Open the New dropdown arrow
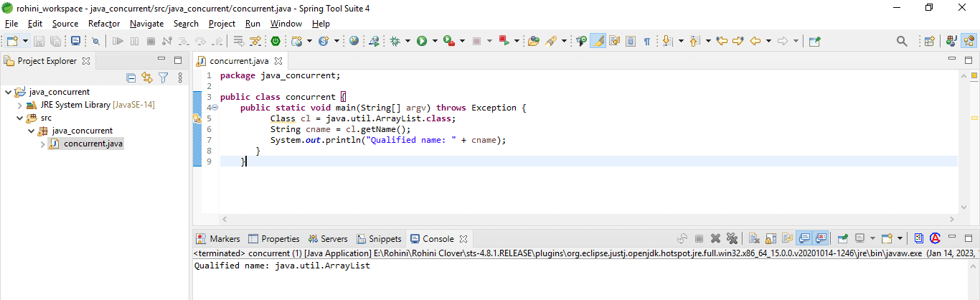 pyautogui.click(x=26, y=41)
